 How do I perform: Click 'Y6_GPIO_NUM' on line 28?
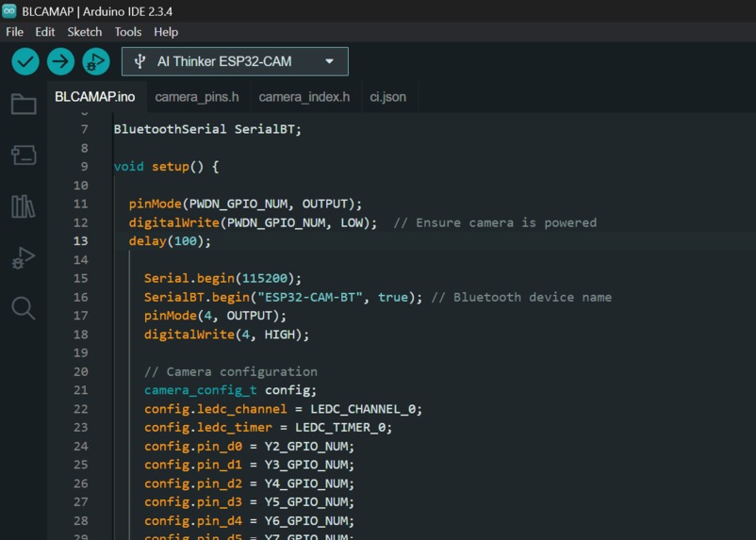(305, 521)
